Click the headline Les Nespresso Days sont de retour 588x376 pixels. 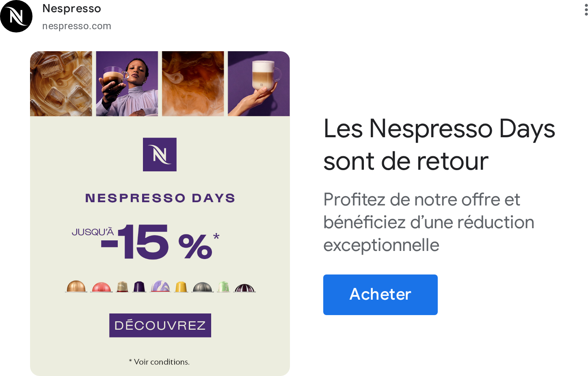[439, 145]
